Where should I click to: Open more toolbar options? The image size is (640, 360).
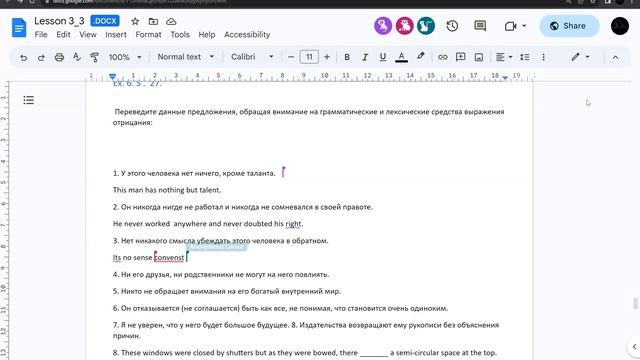[543, 57]
